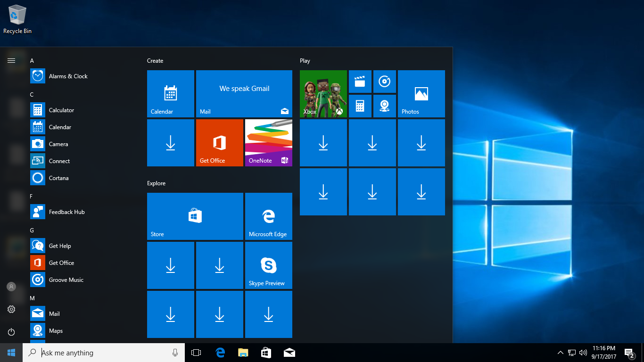Launch Microsoft Edge tile
The image size is (644, 362).
pyautogui.click(x=269, y=216)
